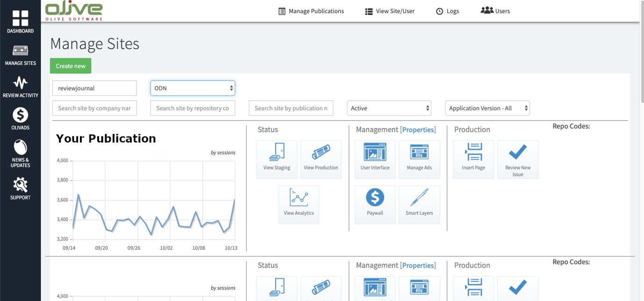Image resolution: width=644 pixels, height=301 pixels.
Task: Open OlivAds in the sidebar
Action: pyautogui.click(x=20, y=119)
